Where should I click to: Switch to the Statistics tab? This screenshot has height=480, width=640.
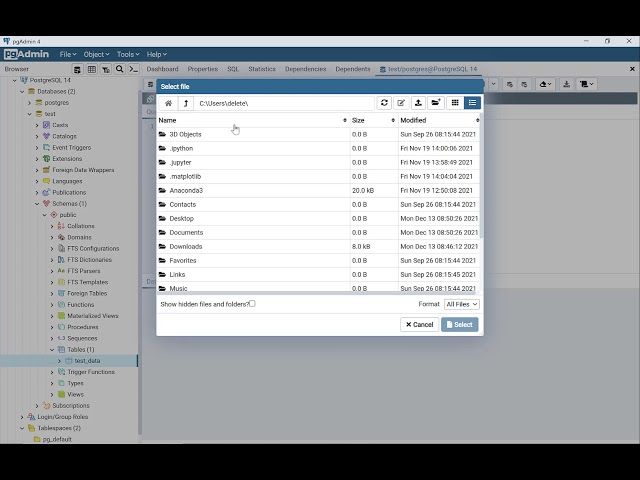[x=262, y=69]
